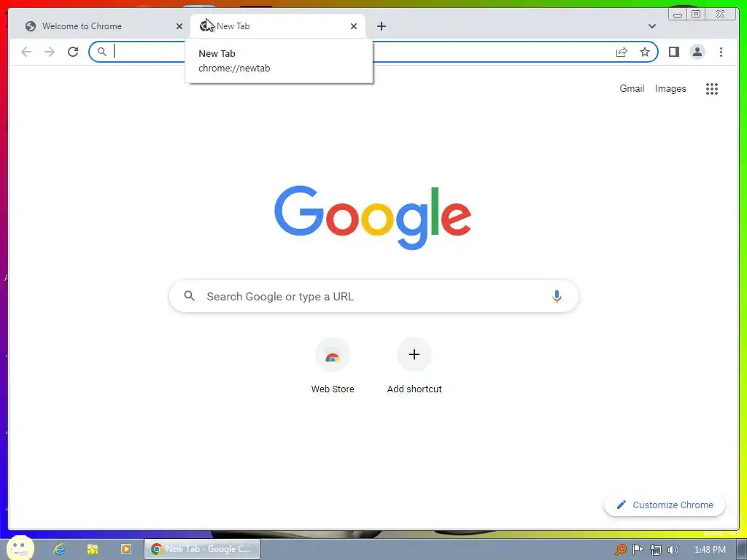Open the file explorer taskbar icon

click(93, 549)
